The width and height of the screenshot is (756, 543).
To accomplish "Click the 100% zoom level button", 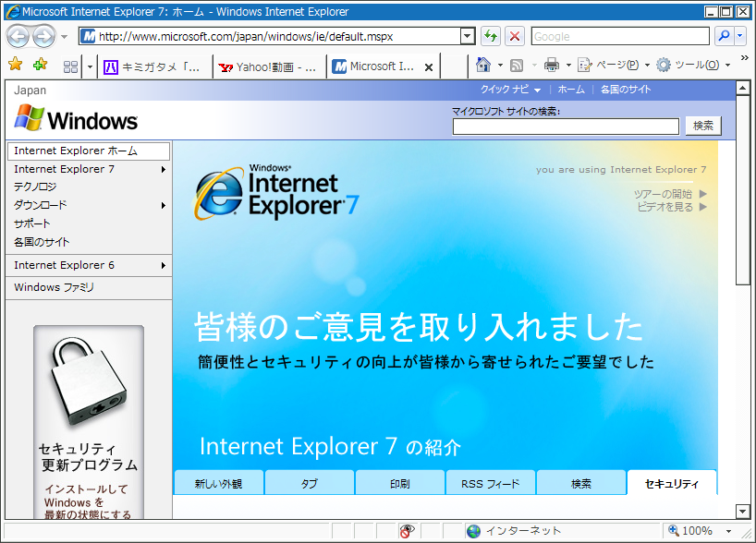I will 690,531.
